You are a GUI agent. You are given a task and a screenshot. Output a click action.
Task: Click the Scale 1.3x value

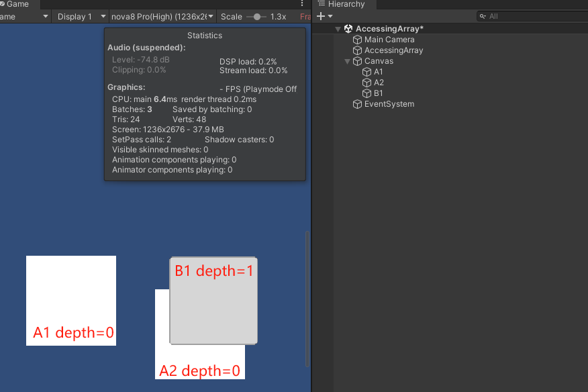click(278, 17)
